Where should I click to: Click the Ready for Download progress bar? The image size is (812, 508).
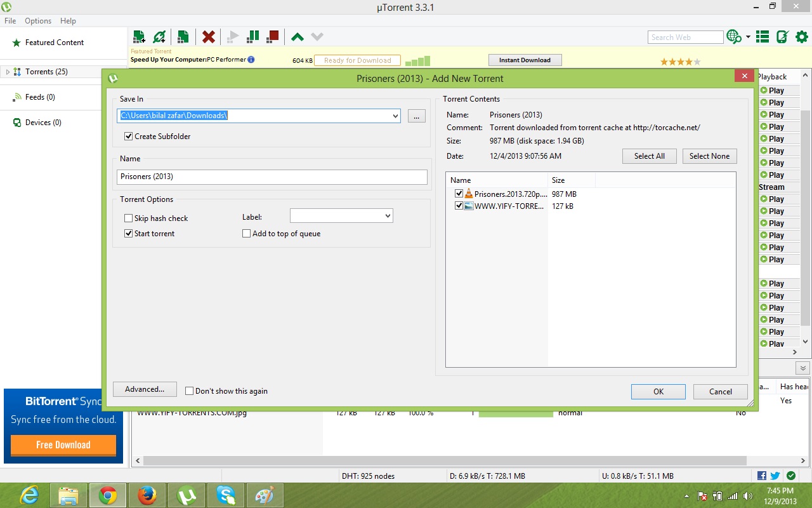tap(357, 60)
